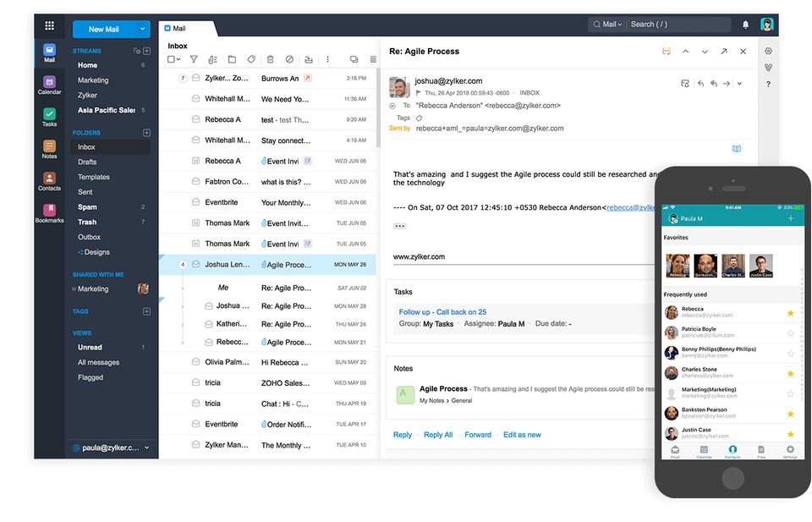Open the New Mail dropdown arrow
The height and width of the screenshot is (522, 812).
pos(142,29)
